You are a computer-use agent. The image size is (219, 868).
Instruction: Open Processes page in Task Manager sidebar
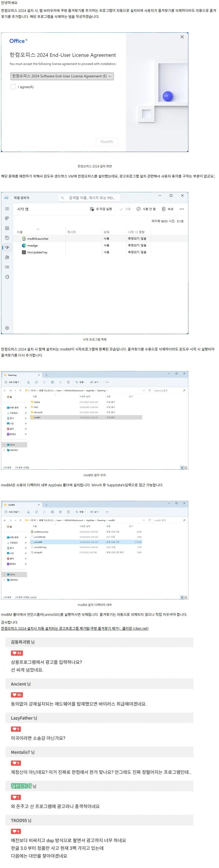click(x=7, y=218)
